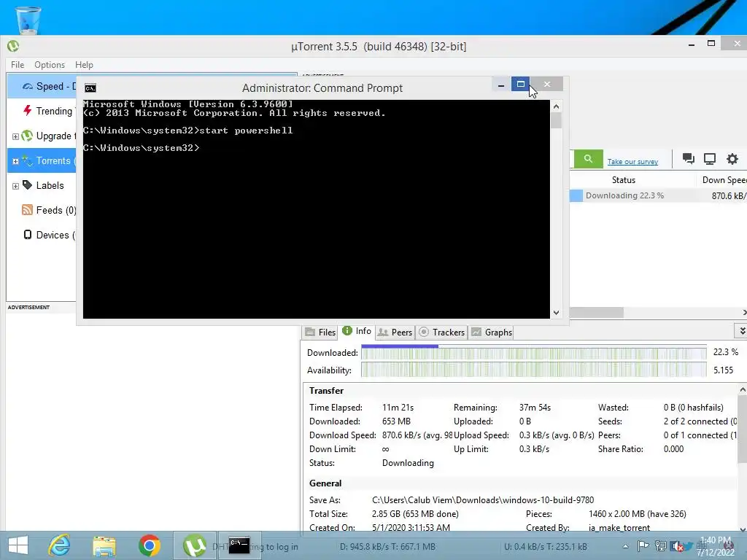This screenshot has height=560, width=747.
Task: Minimize the Command Prompt window
Action: pyautogui.click(x=500, y=85)
